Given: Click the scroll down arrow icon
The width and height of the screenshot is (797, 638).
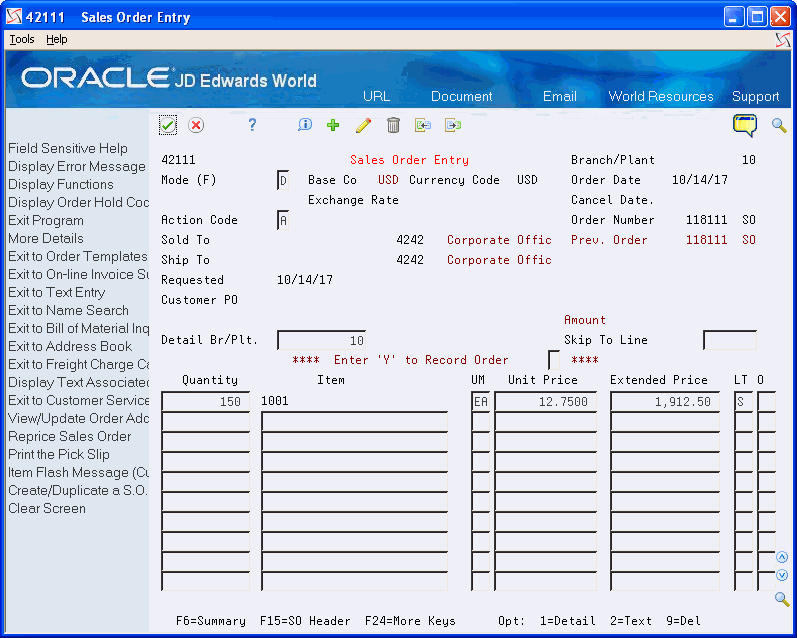Looking at the screenshot, I should pyautogui.click(x=782, y=575).
